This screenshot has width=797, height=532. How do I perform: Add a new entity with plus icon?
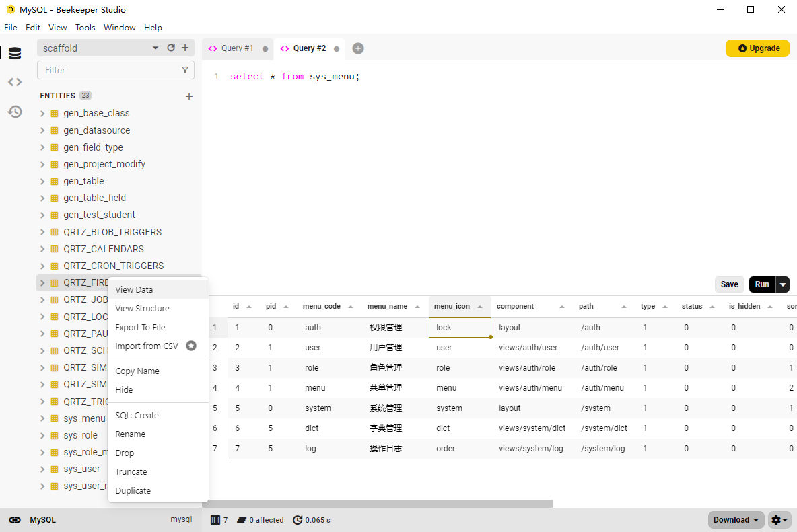tap(189, 96)
